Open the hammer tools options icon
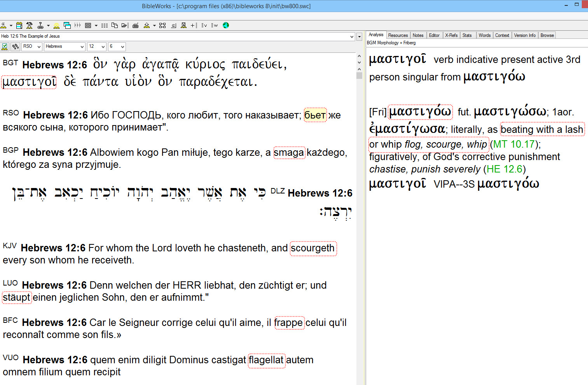Viewport: 588px width, 385px height. pyautogui.click(x=30, y=25)
